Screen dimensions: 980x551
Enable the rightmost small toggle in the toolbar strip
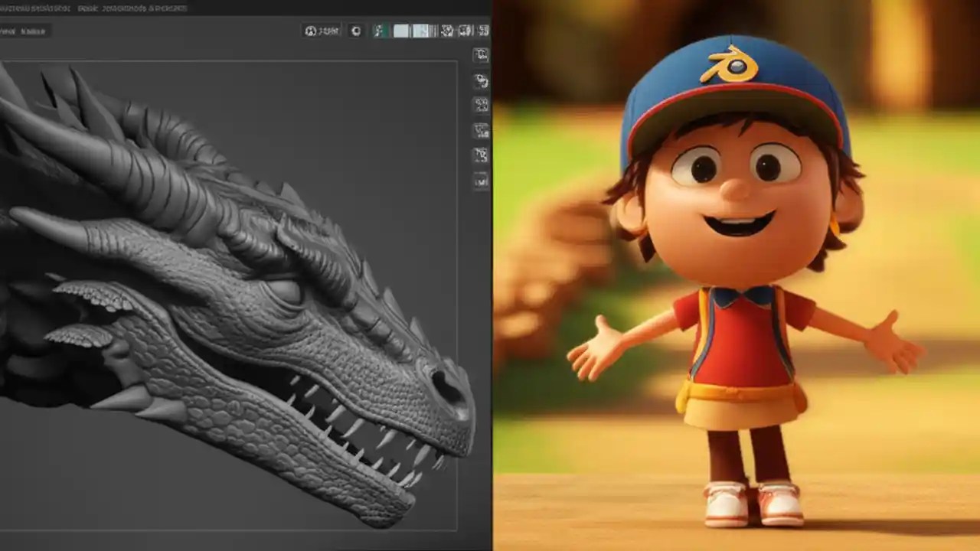[482, 31]
